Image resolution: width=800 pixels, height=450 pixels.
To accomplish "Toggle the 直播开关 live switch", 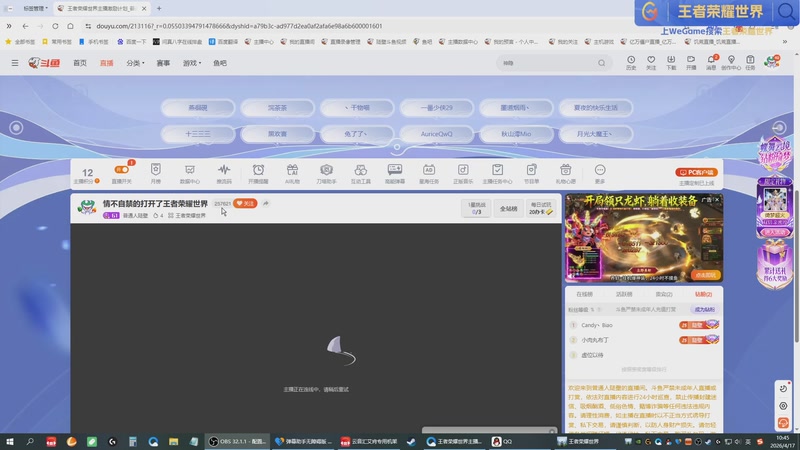I will [121, 170].
